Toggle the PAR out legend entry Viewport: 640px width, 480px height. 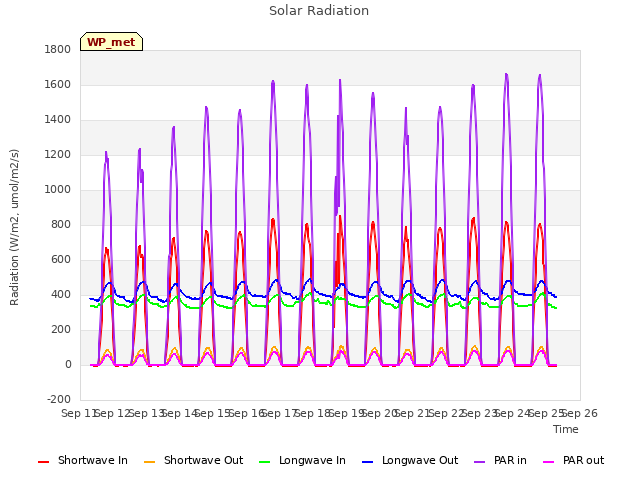pyautogui.click(x=573, y=460)
